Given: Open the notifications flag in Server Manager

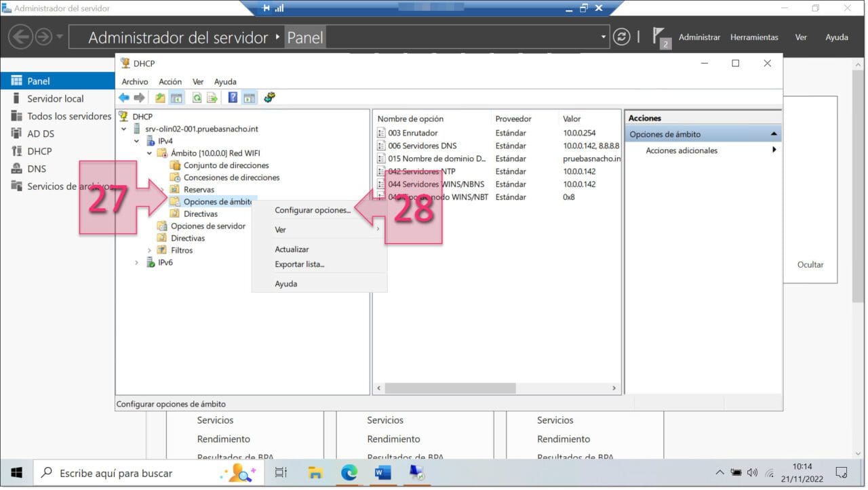Looking at the screenshot, I should click(661, 37).
